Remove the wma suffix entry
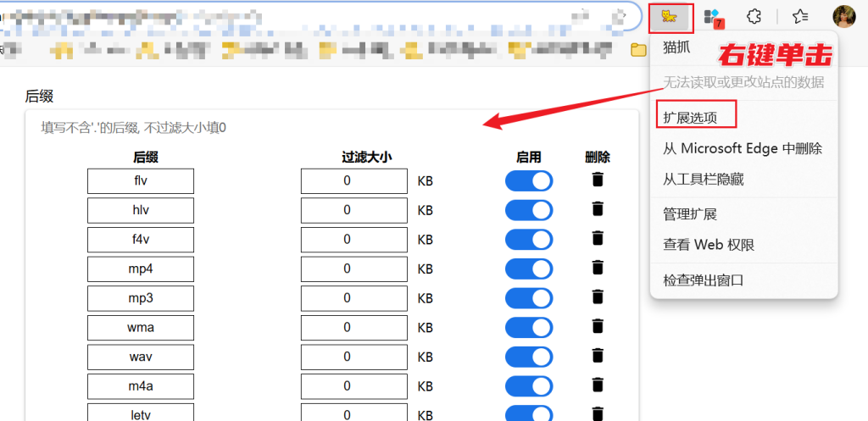This screenshot has height=421, width=868. click(598, 326)
